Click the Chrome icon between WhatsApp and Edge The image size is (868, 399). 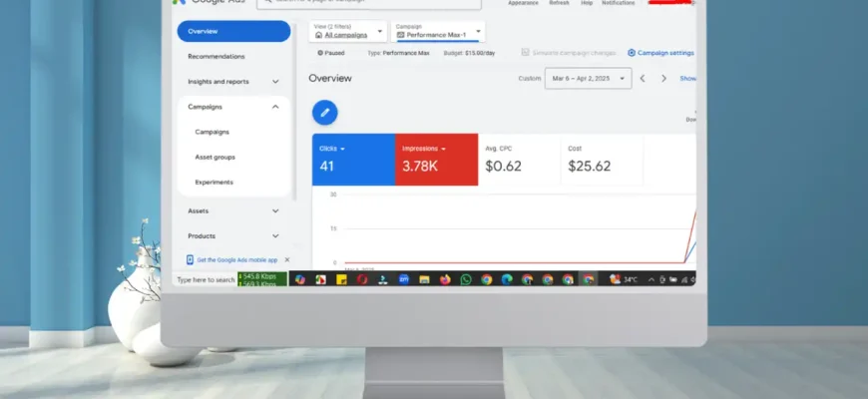click(x=486, y=279)
